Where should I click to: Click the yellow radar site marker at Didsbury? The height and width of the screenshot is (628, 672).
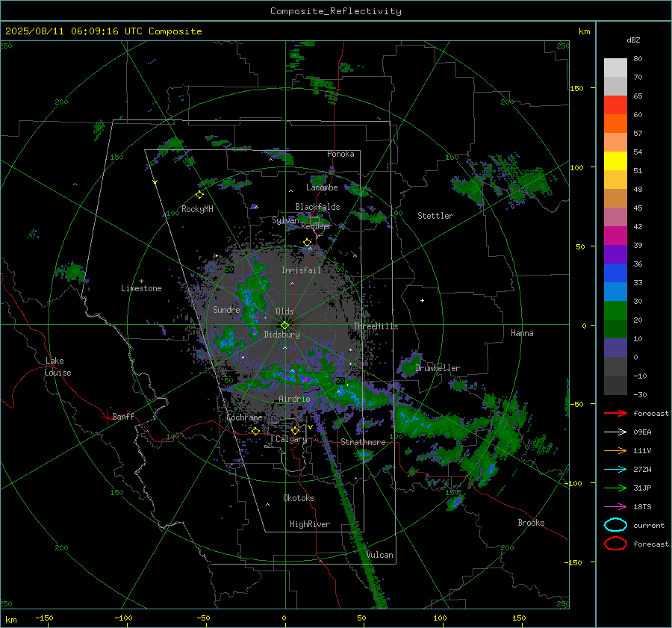[284, 326]
